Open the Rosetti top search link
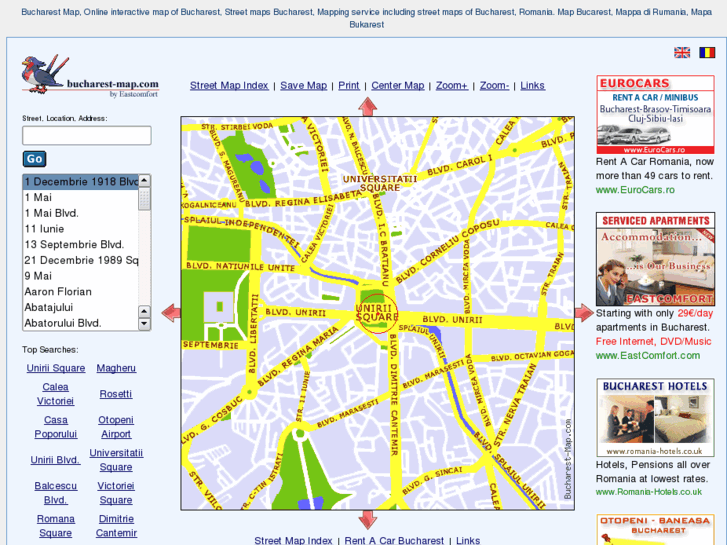Image resolution: width=727 pixels, height=545 pixels. [x=116, y=394]
